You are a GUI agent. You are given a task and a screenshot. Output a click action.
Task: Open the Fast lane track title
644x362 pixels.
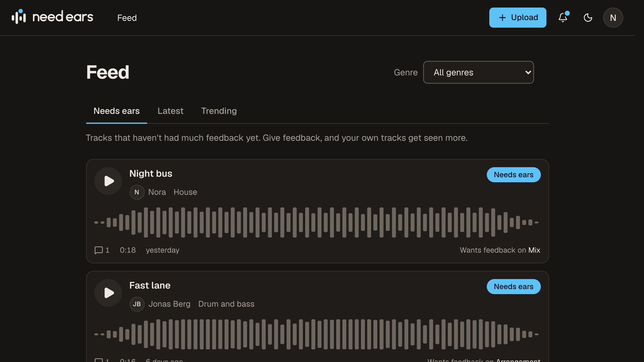point(150,286)
